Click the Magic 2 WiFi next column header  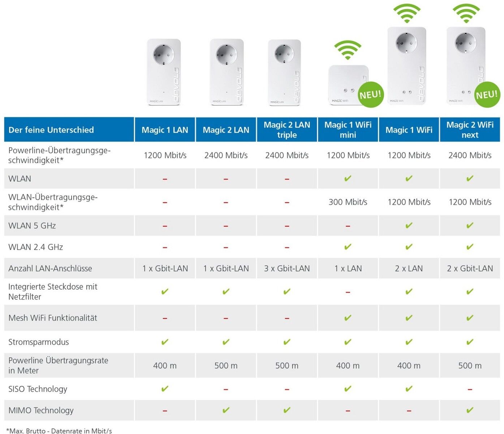pyautogui.click(x=470, y=130)
